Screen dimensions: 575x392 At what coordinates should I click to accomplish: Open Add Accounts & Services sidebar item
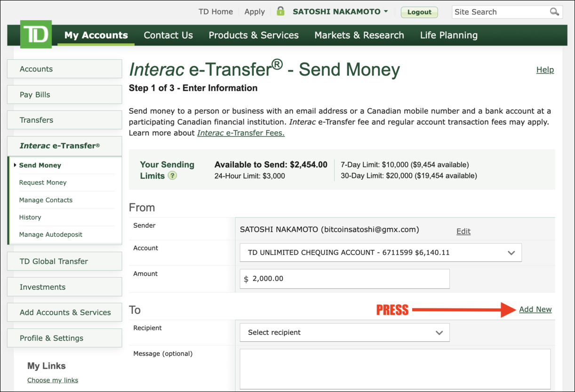tap(64, 312)
